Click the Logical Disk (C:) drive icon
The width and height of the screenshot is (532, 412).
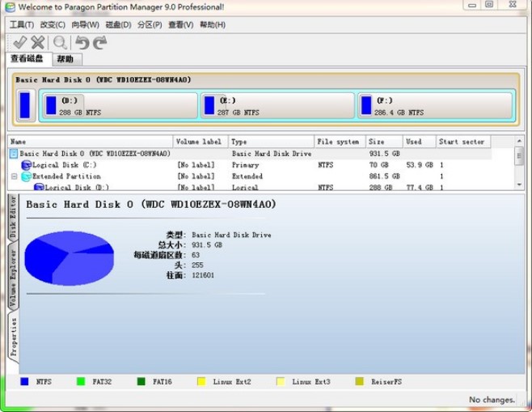(26, 165)
